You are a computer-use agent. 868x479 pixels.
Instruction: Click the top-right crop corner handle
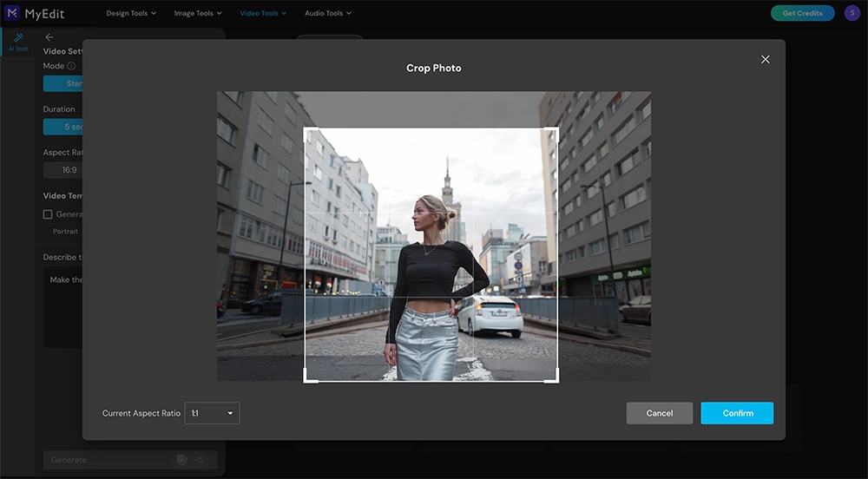pyautogui.click(x=556, y=131)
